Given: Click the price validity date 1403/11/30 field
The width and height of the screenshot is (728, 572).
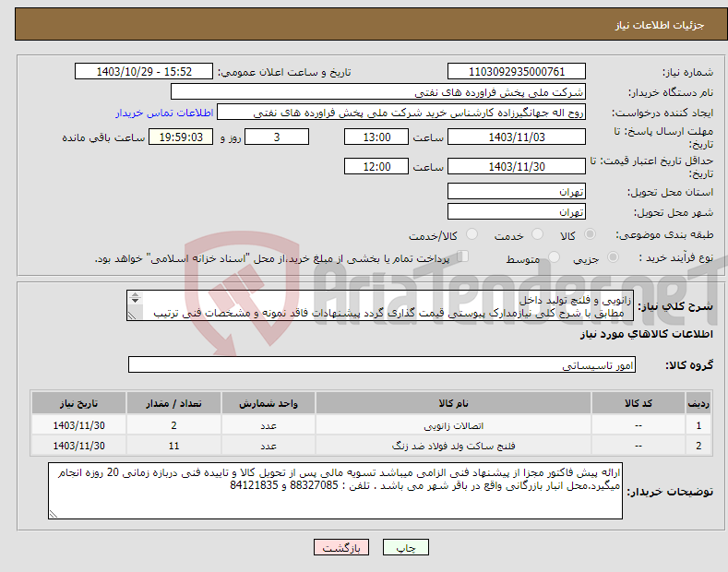Looking at the screenshot, I should [517, 167].
